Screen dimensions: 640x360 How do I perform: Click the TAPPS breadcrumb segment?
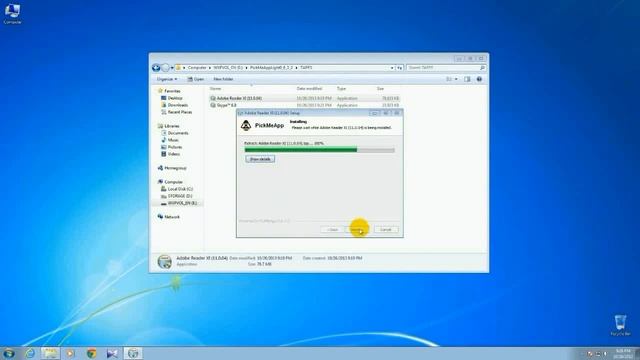[306, 68]
